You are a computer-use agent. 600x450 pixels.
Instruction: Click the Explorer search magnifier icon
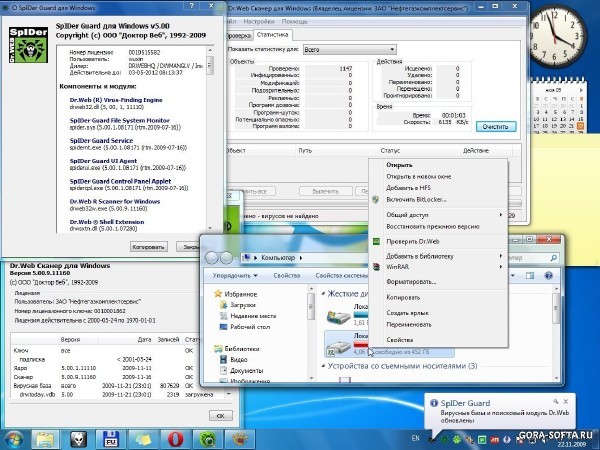553,258
